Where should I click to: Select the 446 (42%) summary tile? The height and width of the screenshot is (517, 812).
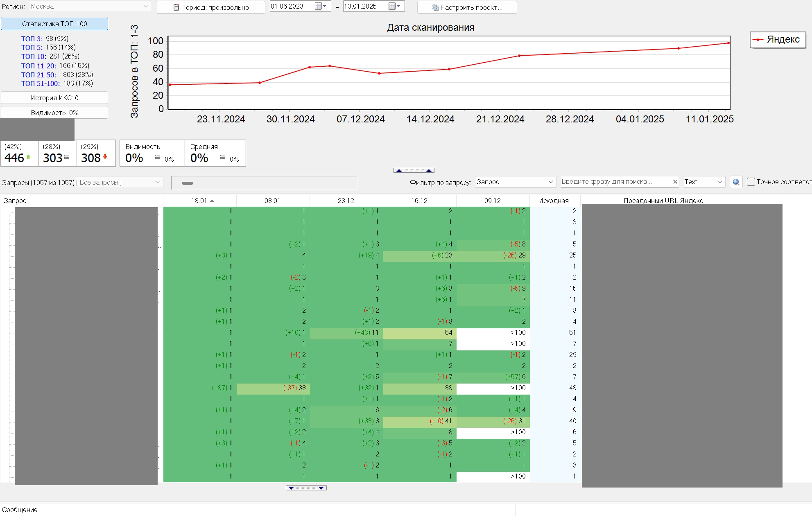20,153
